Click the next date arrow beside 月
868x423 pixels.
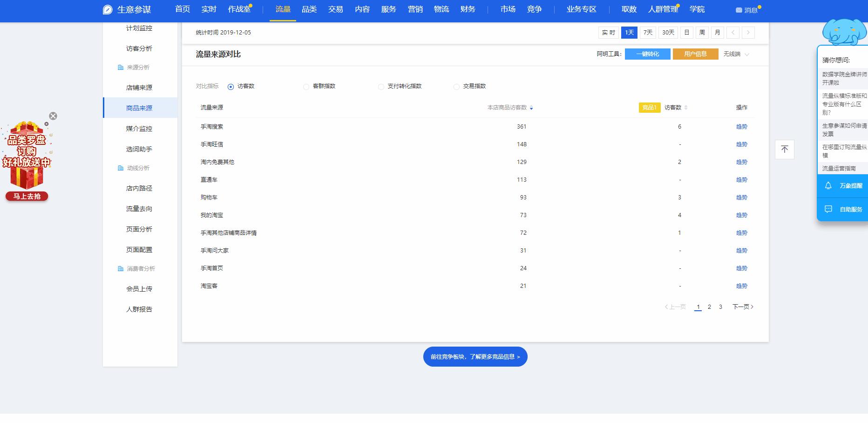pos(748,33)
